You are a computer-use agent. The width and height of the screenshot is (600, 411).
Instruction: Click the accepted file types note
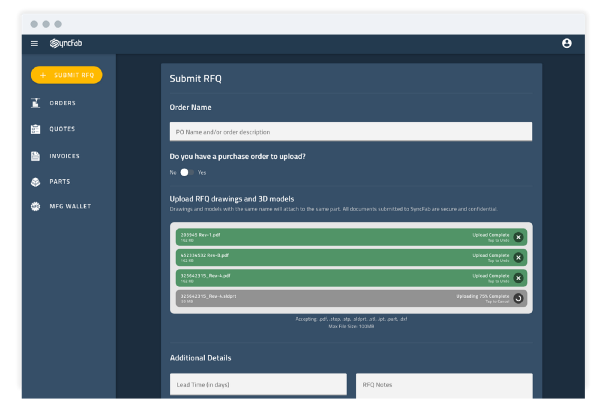351,319
